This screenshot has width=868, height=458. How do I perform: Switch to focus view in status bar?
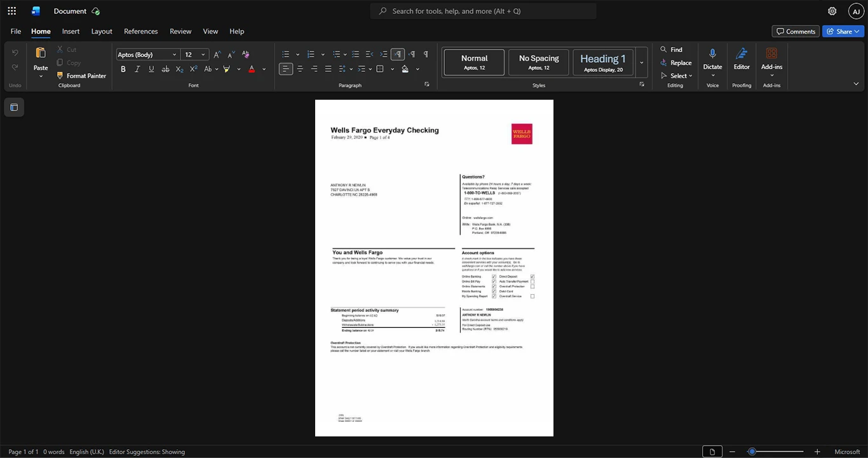click(712, 452)
